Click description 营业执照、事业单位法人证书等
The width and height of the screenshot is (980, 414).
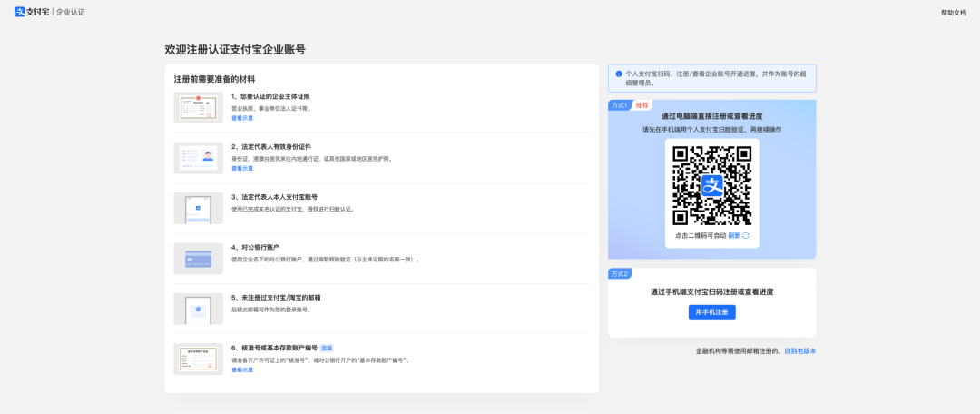271,108
